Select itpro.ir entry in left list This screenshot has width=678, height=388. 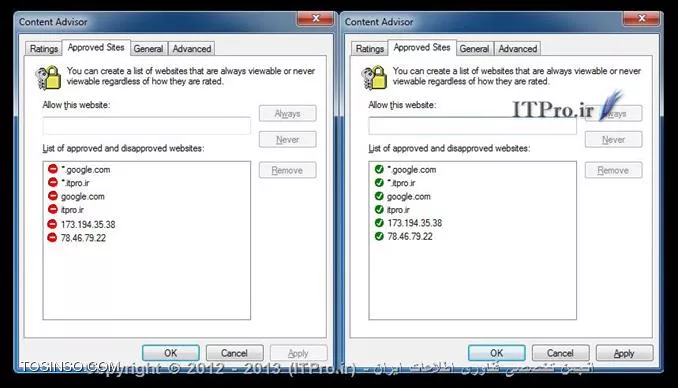point(72,210)
